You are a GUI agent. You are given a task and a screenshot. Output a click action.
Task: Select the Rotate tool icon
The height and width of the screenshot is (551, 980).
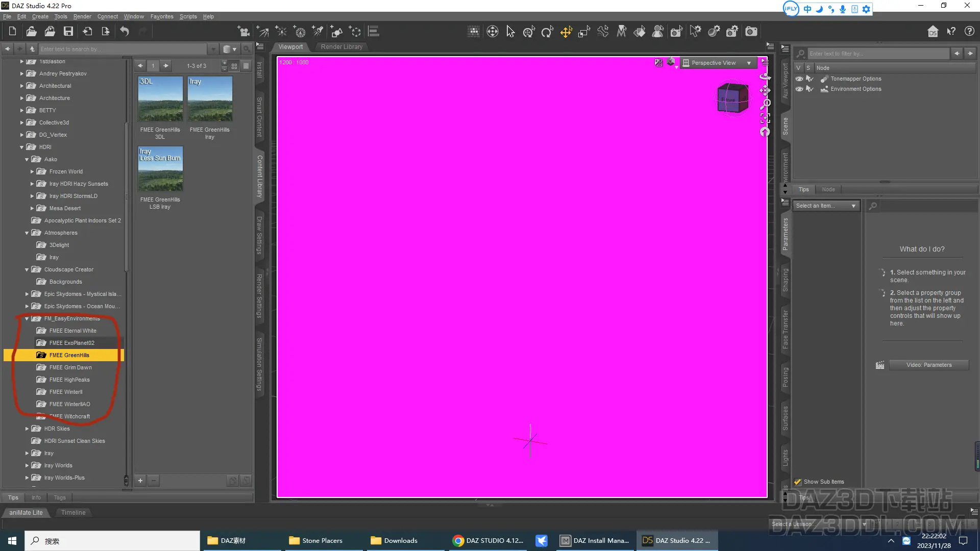pos(547,32)
